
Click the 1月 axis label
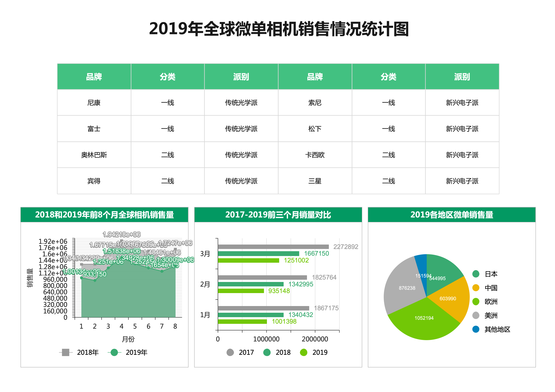pos(205,315)
